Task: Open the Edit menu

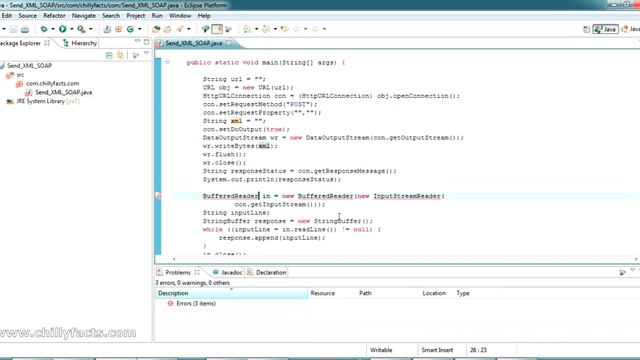Action: [x=7, y=16]
